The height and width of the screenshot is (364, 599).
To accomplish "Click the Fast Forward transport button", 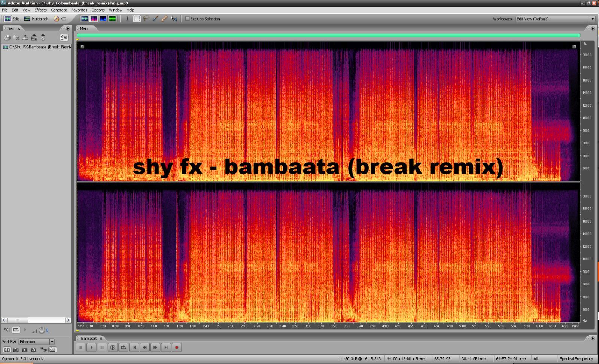I will click(155, 348).
